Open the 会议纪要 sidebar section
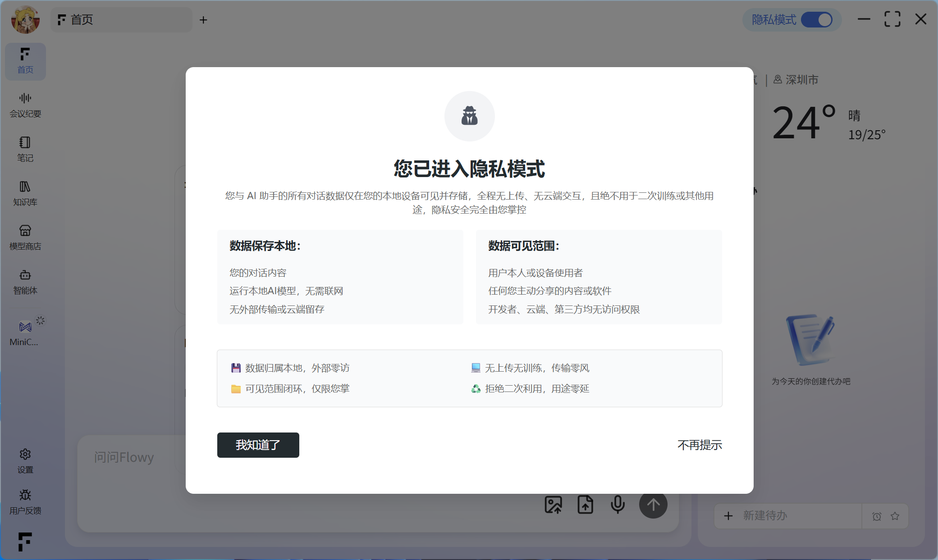Viewport: 938px width, 560px height. (25, 105)
